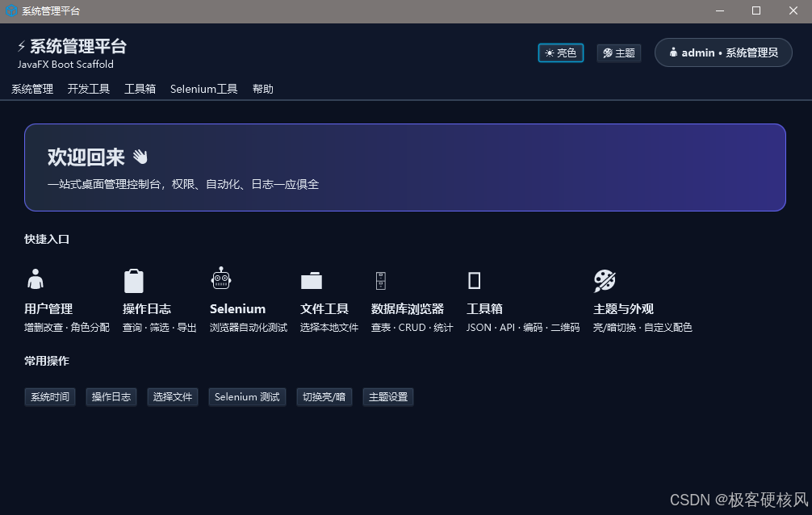Click the 增删改查 · 角色分配 description

[67, 328]
